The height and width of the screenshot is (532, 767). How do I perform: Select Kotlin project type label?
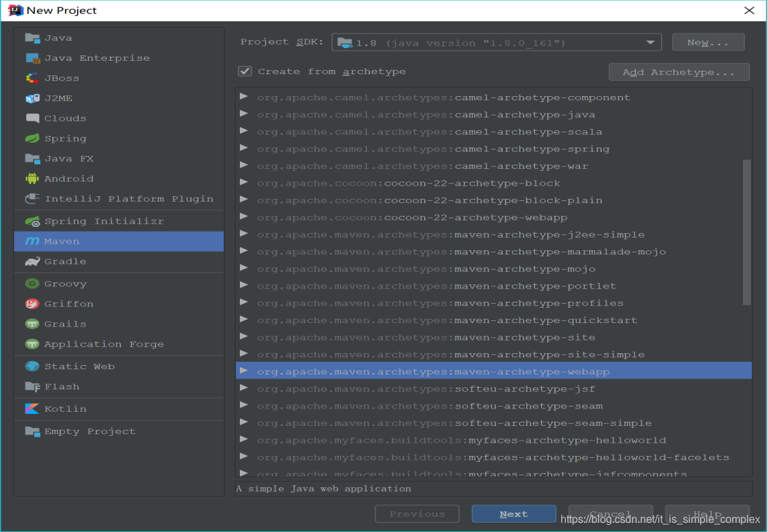click(65, 409)
